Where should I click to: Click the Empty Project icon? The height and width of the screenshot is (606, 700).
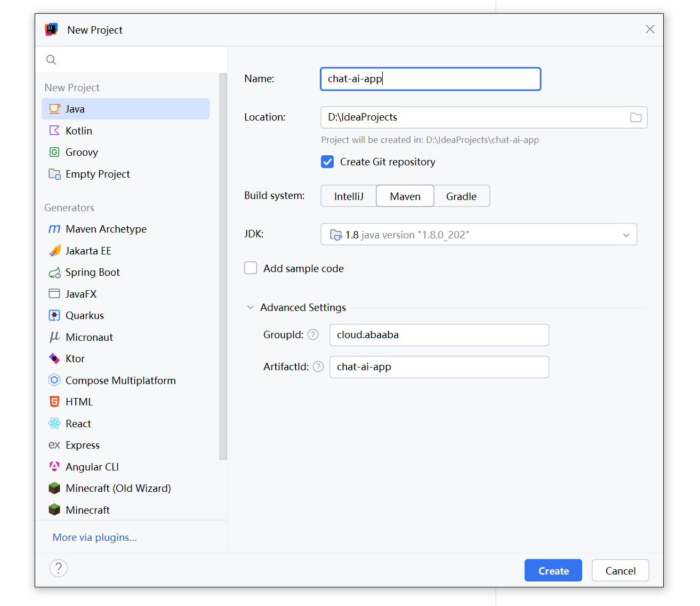click(x=54, y=174)
